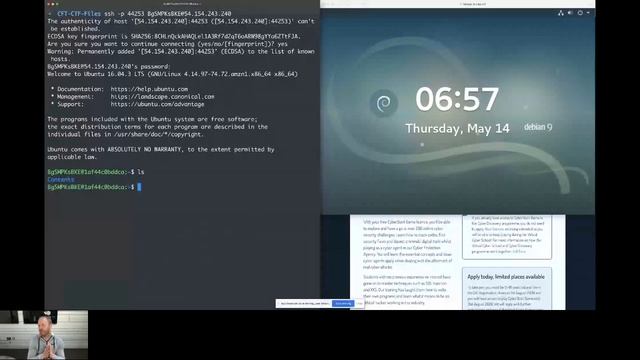Click the Apply today, limited places available heading
The height and width of the screenshot is (360, 640).
click(506, 277)
